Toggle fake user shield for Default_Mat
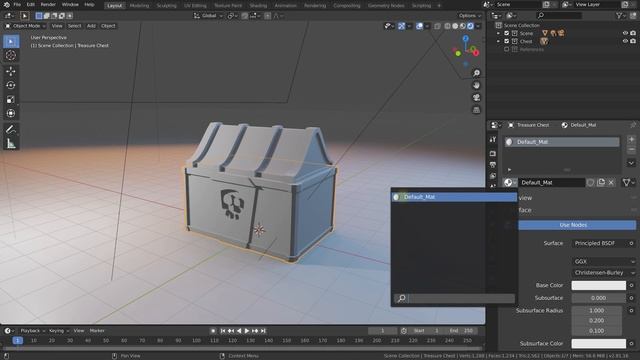This screenshot has width=640, height=360. [x=591, y=182]
